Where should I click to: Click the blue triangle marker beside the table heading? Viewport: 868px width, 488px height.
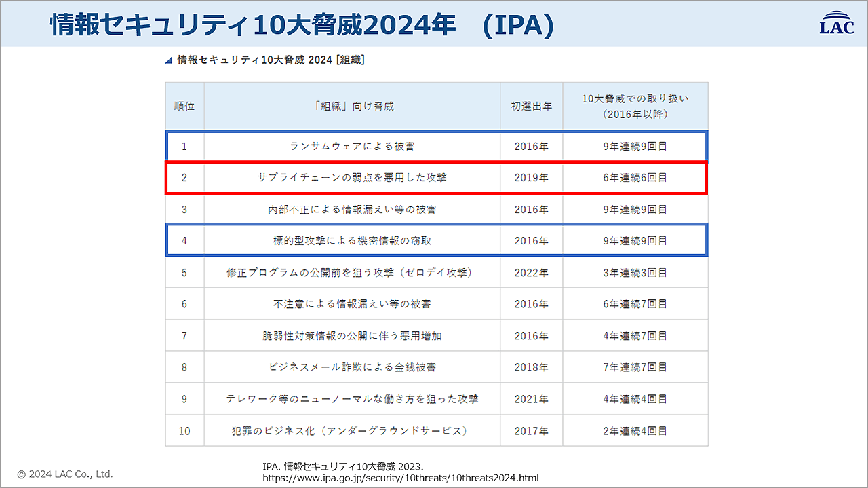[x=169, y=61]
